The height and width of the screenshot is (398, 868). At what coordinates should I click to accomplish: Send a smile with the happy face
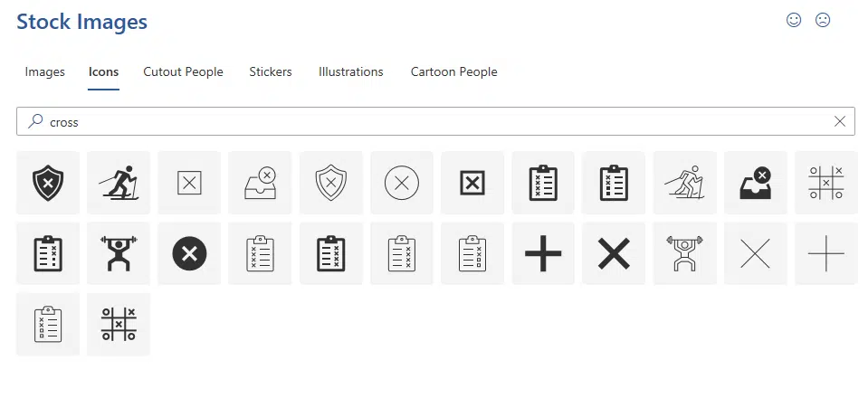794,21
